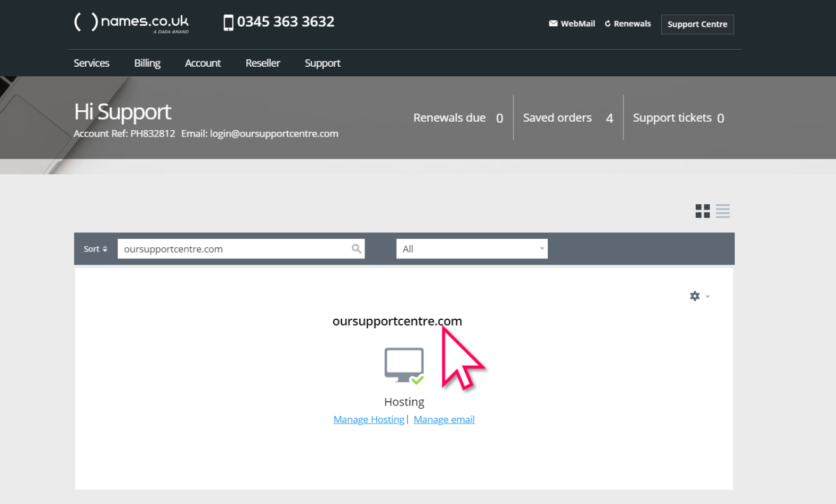Click the magnifier search icon
Screen dimensions: 836x504
click(357, 249)
